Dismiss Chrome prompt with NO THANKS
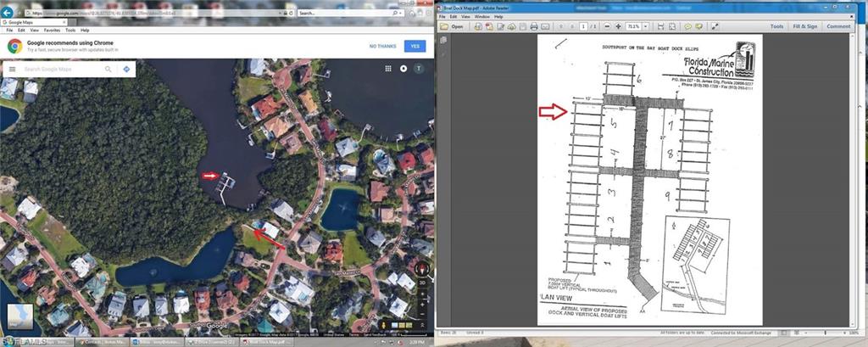Screen dimensions: 868x347 (x=382, y=46)
